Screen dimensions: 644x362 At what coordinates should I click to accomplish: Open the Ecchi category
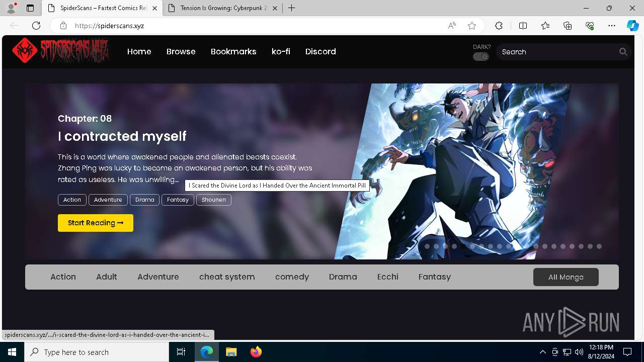tap(388, 277)
